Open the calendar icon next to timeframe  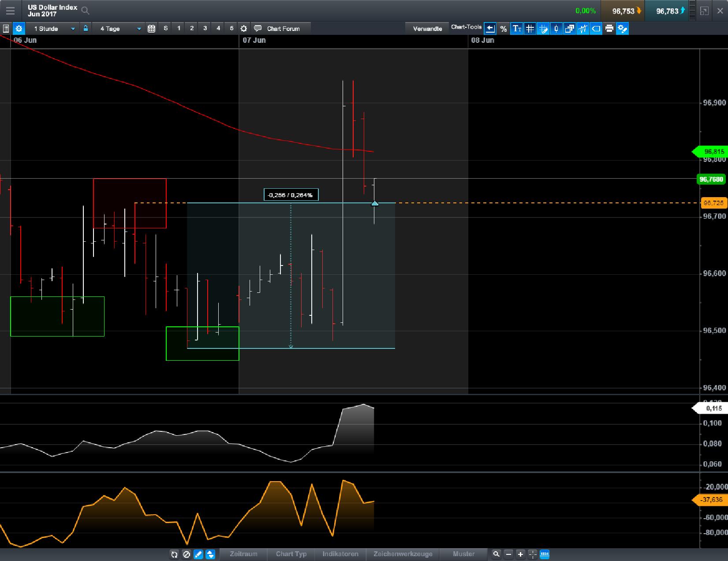[x=151, y=28]
